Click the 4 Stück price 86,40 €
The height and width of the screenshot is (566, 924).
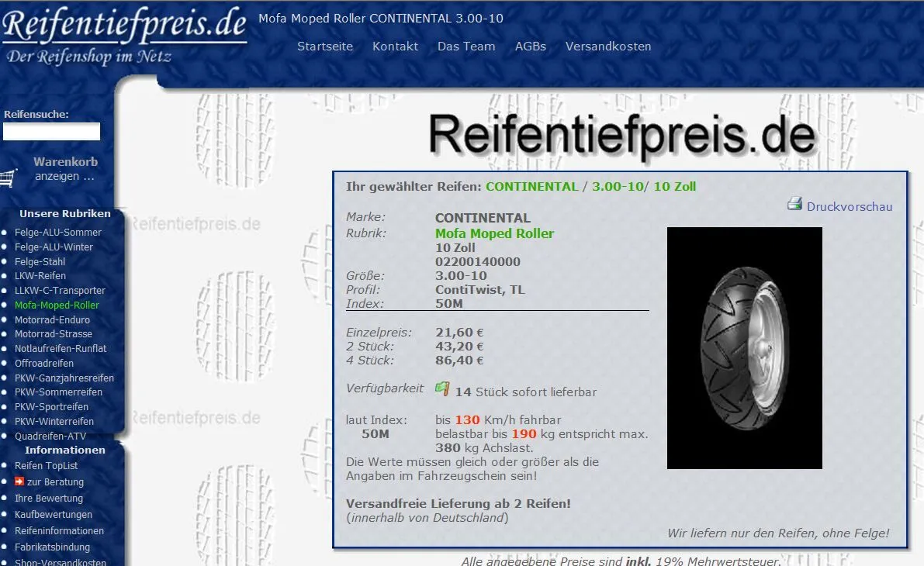459,361
